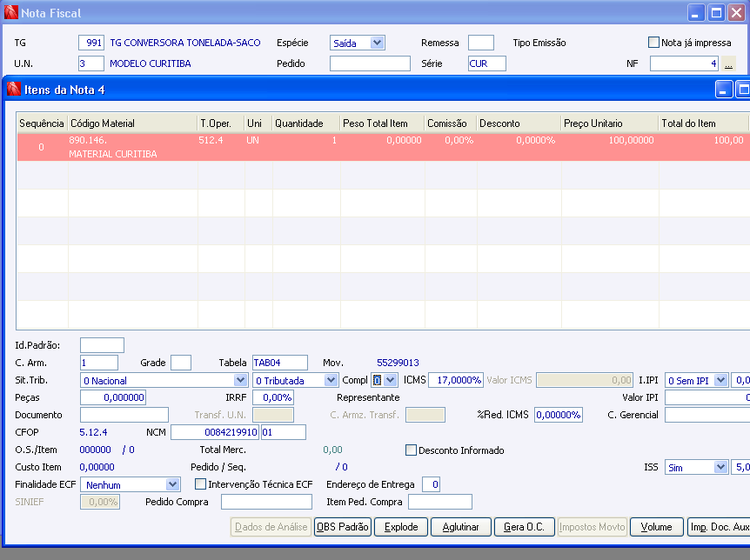Screen dimensions: 750x560
Task: Check Intervenção Técnica ECF box
Action: (201, 484)
